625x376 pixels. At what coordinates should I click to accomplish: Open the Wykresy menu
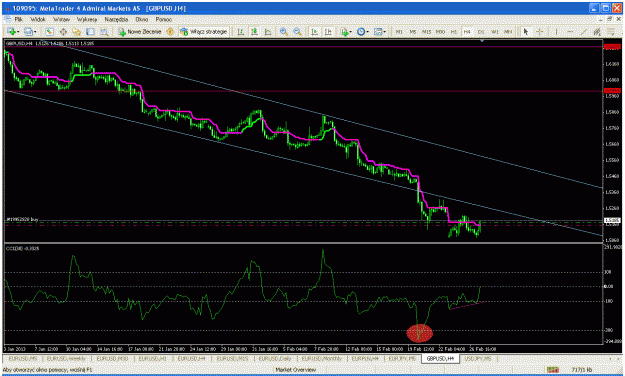(87, 19)
